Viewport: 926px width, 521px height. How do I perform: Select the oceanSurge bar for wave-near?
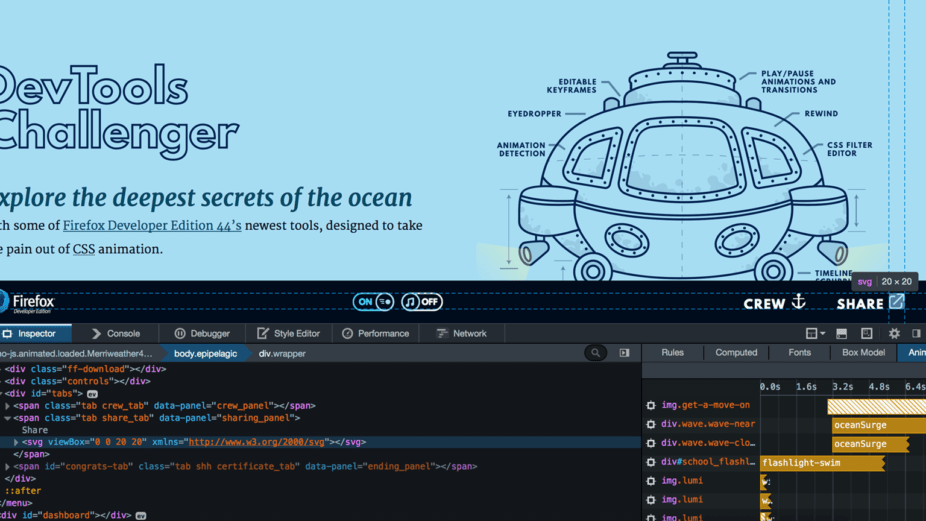pyautogui.click(x=879, y=425)
